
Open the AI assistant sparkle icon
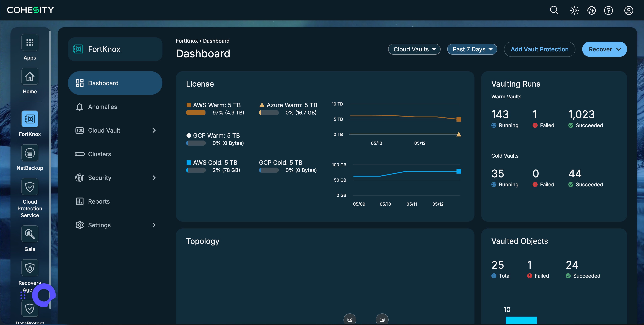click(591, 10)
